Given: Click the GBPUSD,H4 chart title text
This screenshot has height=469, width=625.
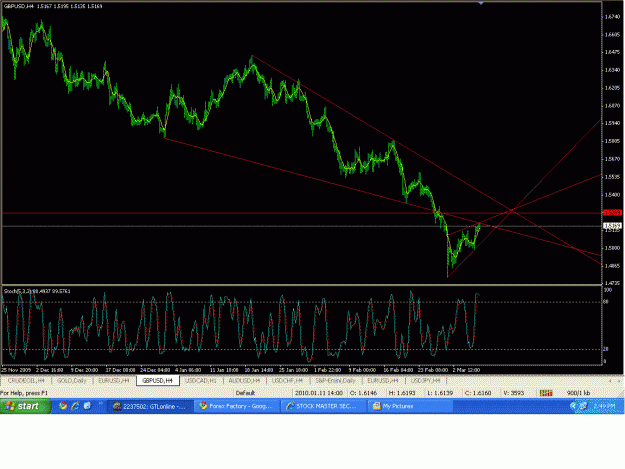Looking at the screenshot, I should point(19,6).
